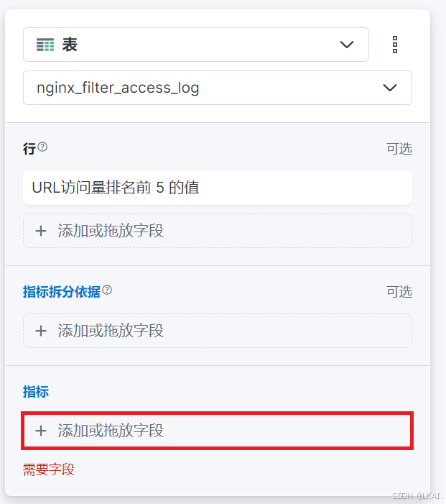Open the URL访问量排名前 5 的值 dimension
The height and width of the screenshot is (504, 446).
218,188
